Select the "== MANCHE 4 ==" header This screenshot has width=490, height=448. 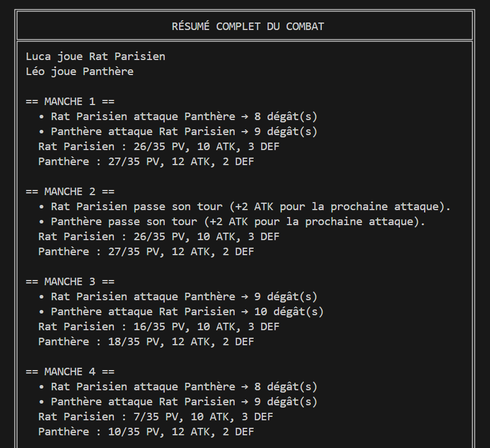coord(70,372)
